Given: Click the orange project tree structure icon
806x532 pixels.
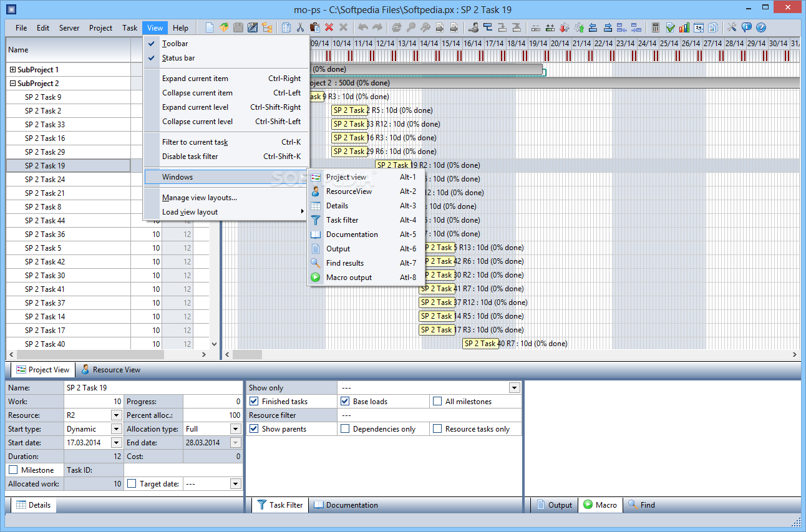Looking at the screenshot, I should tap(267, 27).
